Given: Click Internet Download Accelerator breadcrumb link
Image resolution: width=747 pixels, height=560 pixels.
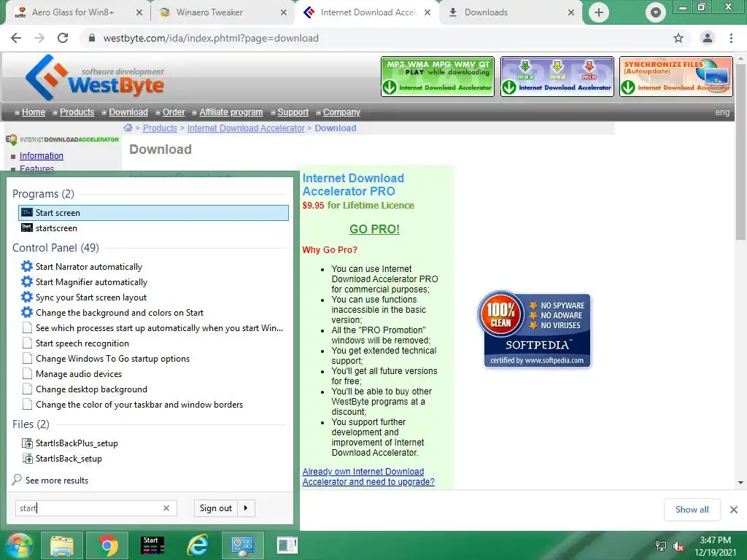Looking at the screenshot, I should pos(246,128).
